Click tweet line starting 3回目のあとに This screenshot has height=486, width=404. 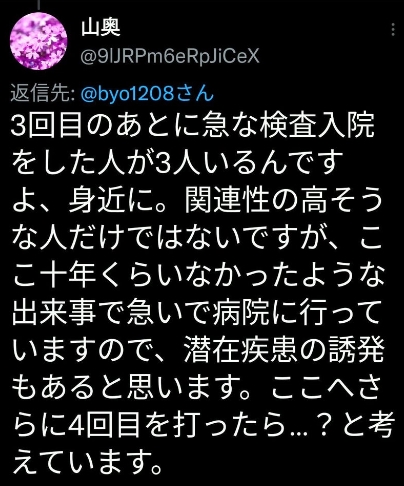click(x=193, y=126)
